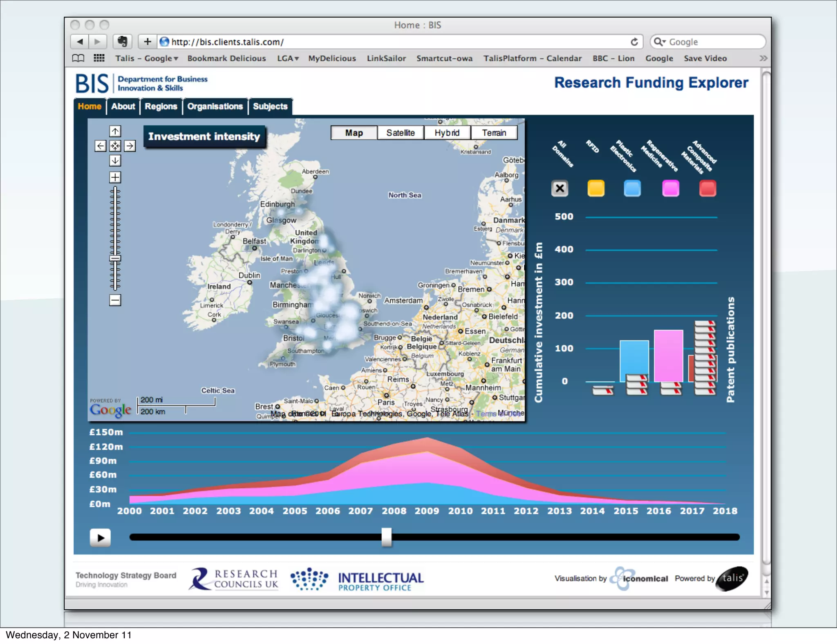Image resolution: width=837 pixels, height=644 pixels.
Task: Open the Organisations tab
Action: [215, 107]
